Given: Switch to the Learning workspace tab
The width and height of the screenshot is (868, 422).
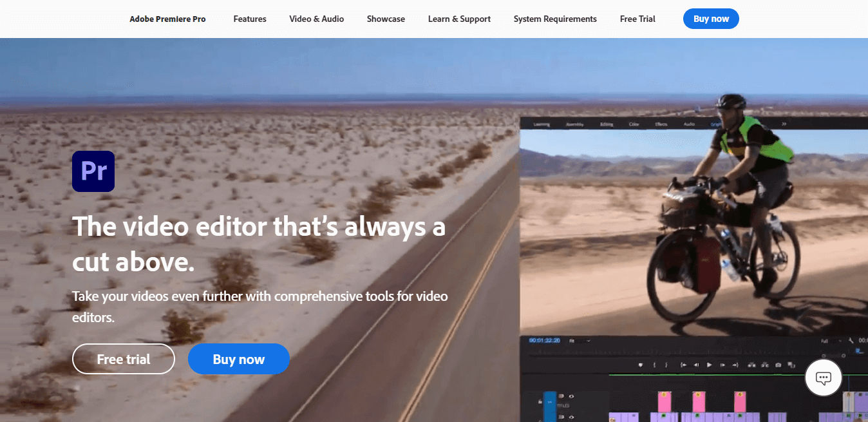Looking at the screenshot, I should (x=542, y=124).
